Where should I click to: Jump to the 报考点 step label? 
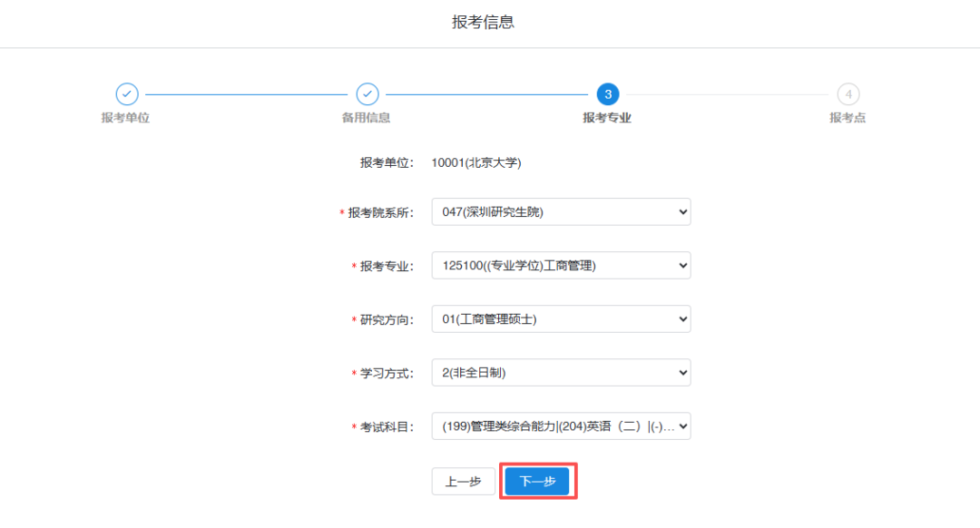[848, 118]
